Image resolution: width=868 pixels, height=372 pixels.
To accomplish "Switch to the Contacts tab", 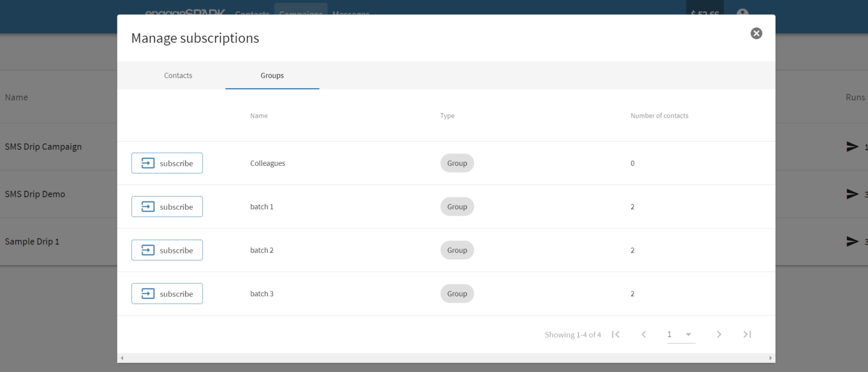I will (178, 75).
